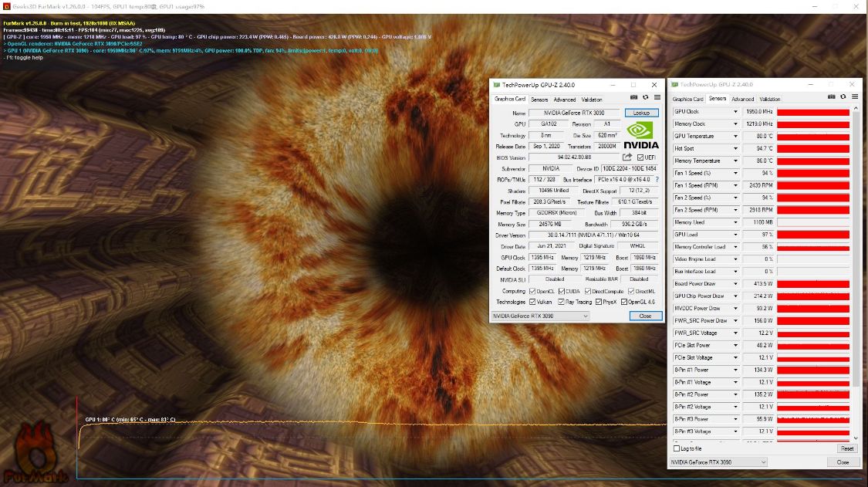Viewport: 868px width, 487px height.
Task: Click the Lookup button
Action: click(642, 113)
